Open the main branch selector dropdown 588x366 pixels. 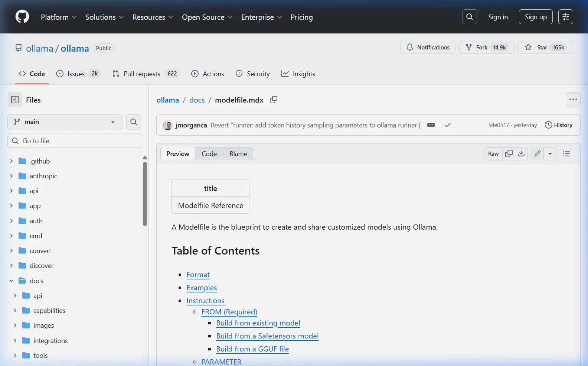pyautogui.click(x=65, y=122)
